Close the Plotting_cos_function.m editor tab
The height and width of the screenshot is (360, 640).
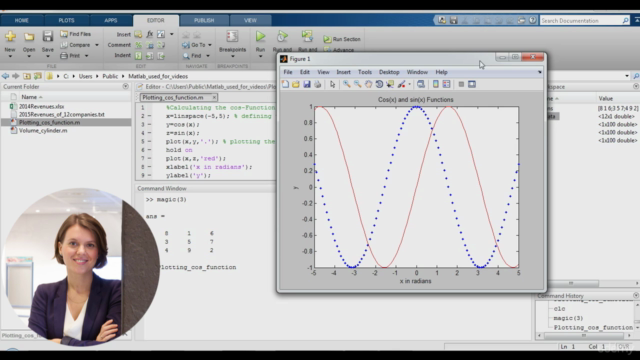tap(214, 97)
